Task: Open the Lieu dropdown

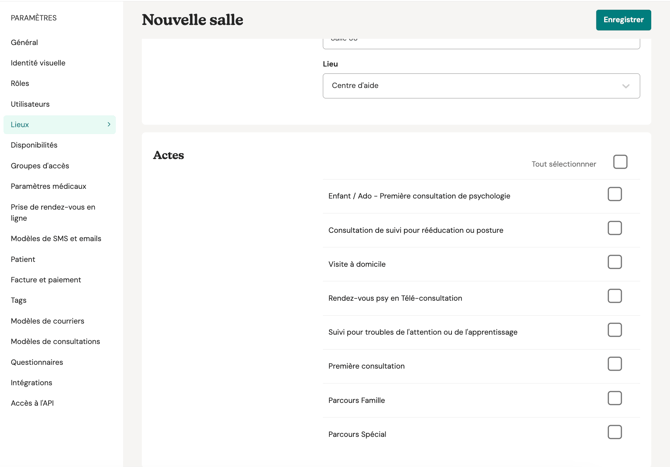Action: pyautogui.click(x=481, y=86)
